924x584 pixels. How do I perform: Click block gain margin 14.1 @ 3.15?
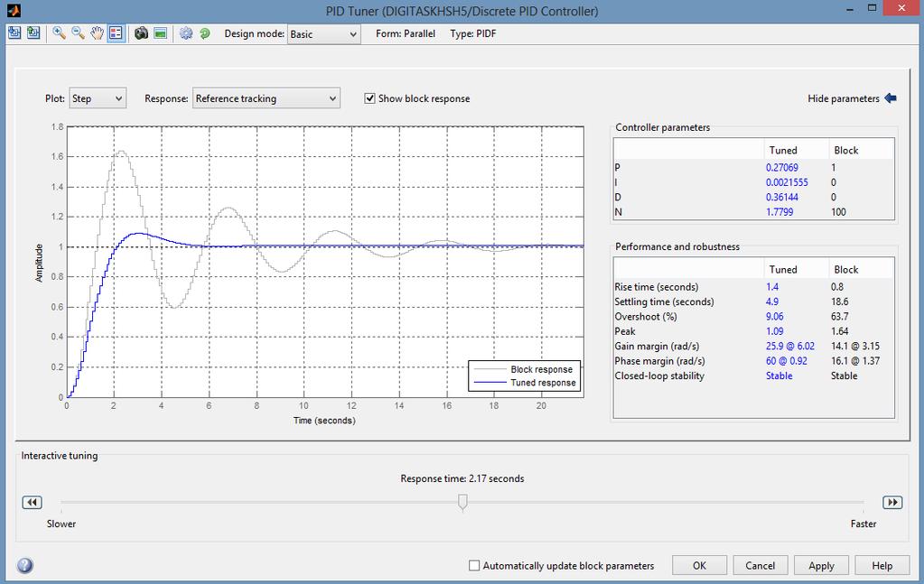click(x=855, y=346)
